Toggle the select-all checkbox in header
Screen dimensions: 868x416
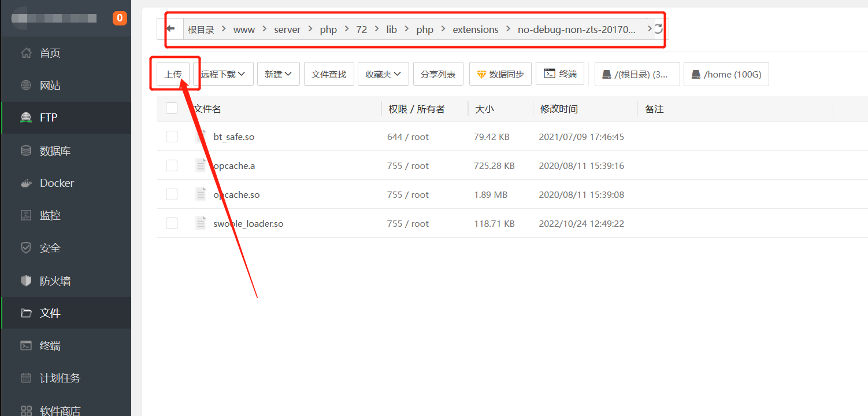[172, 108]
